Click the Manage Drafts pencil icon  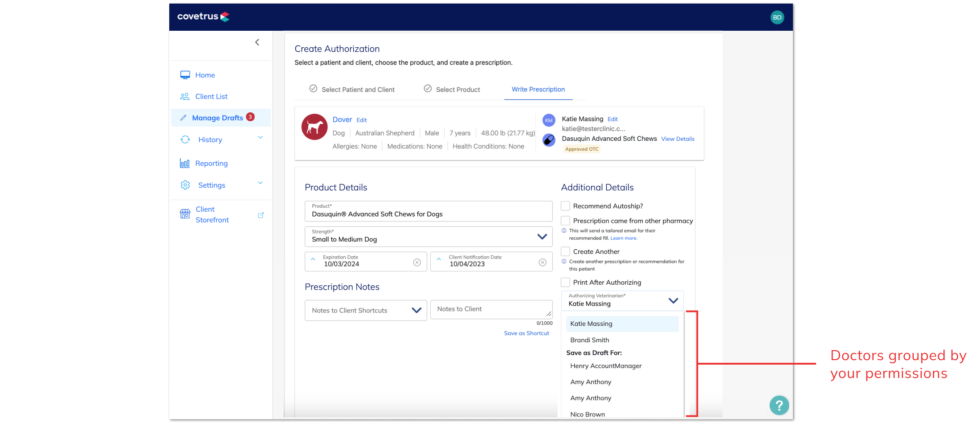[x=183, y=118]
